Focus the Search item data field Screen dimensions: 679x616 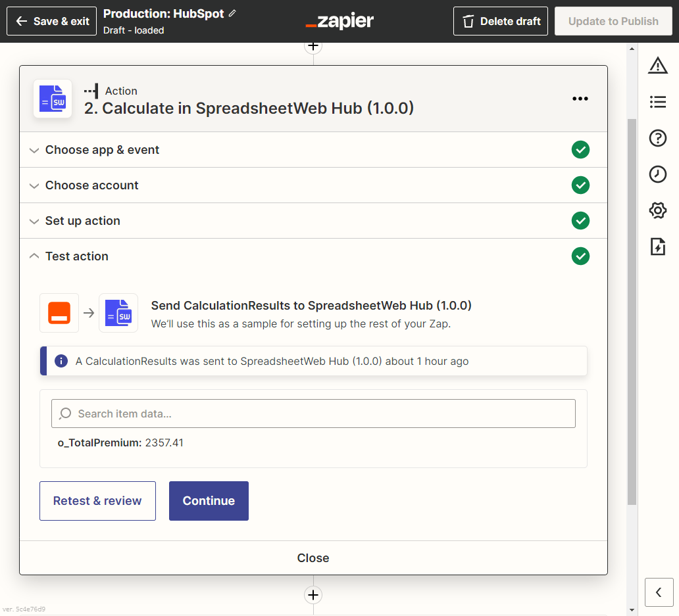pyautogui.click(x=313, y=414)
